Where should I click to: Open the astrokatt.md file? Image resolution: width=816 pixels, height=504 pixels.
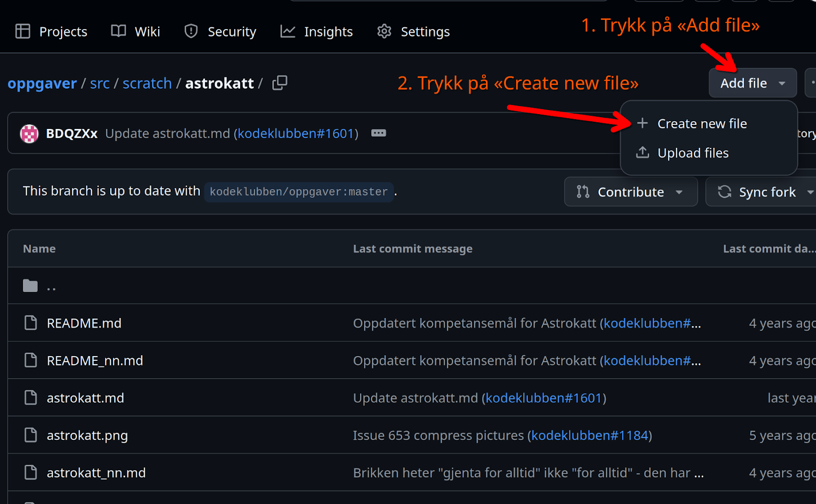[x=85, y=398]
